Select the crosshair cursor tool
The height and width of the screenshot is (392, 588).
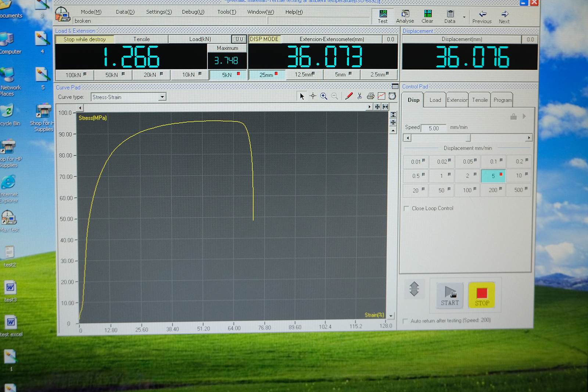pyautogui.click(x=313, y=96)
